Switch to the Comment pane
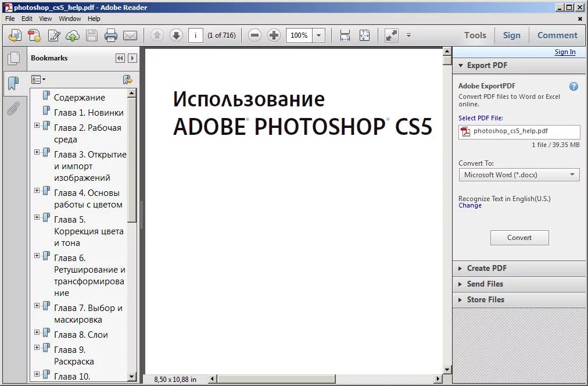588x386 pixels. (557, 35)
